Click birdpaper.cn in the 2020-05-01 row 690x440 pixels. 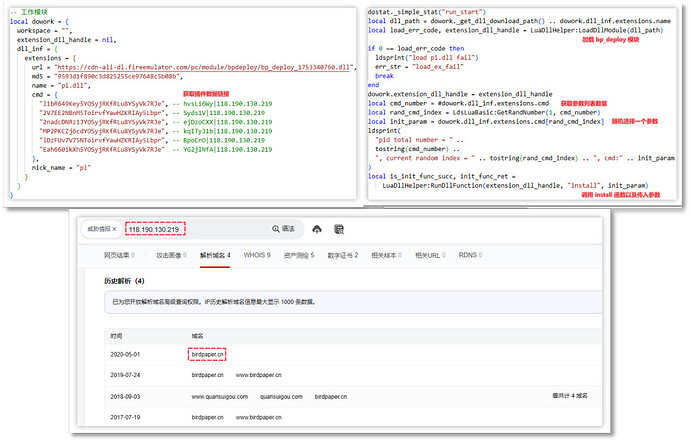coord(208,353)
